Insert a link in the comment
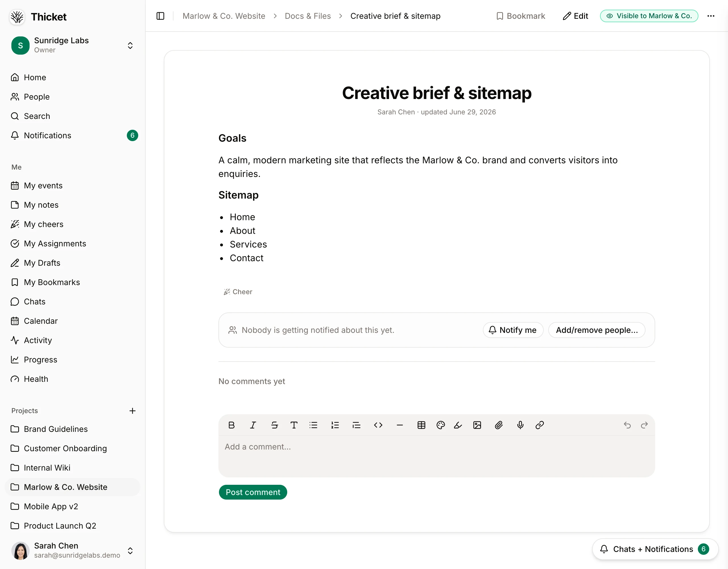 coord(540,425)
